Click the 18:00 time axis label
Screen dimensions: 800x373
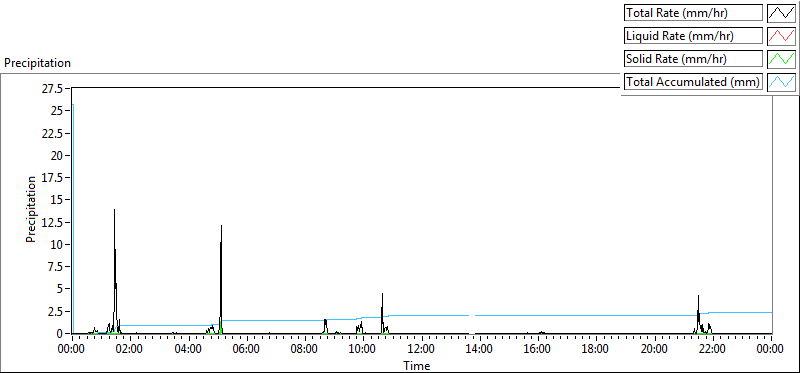[595, 350]
